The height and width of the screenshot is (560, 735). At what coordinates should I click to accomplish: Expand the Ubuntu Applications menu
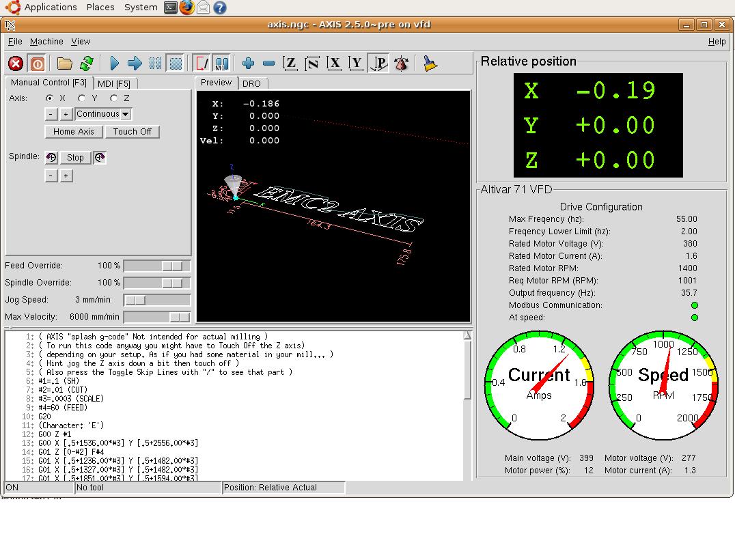50,7
